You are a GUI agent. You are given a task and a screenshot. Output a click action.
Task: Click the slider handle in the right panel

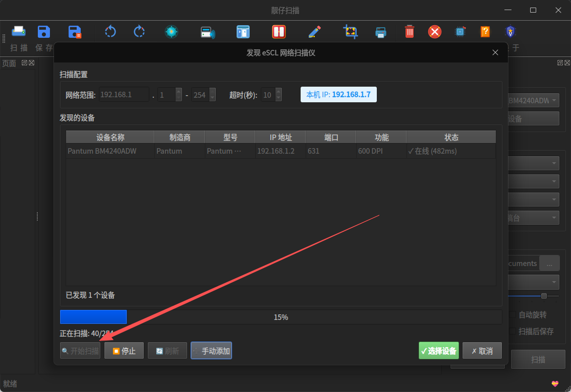point(544,296)
